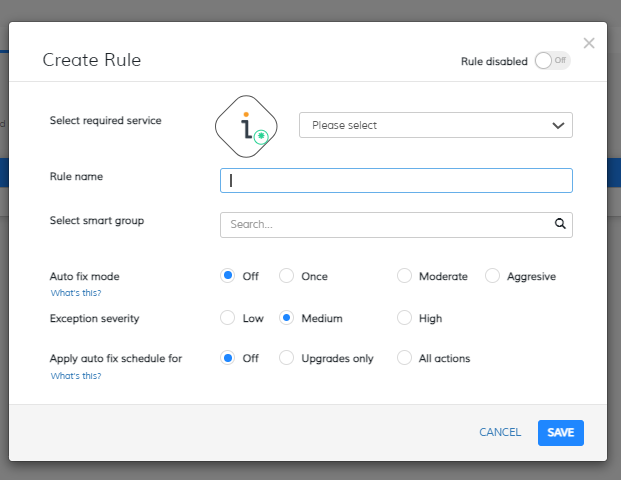The width and height of the screenshot is (621, 480).
Task: Click the chevron arrow of service dropdown
Action: 558,126
